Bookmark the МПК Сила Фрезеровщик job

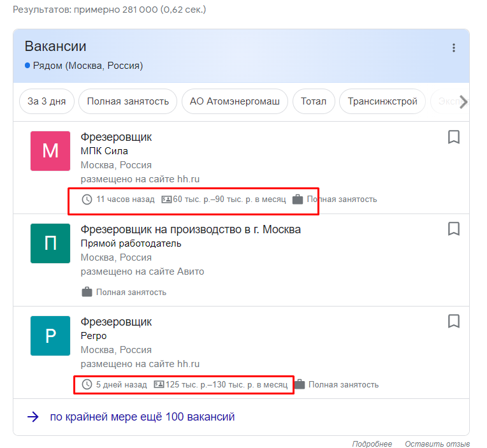pyautogui.click(x=454, y=137)
